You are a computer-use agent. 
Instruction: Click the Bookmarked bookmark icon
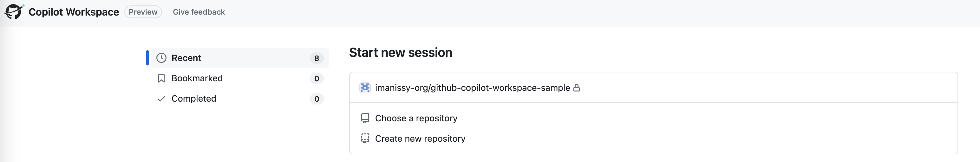coord(161,78)
